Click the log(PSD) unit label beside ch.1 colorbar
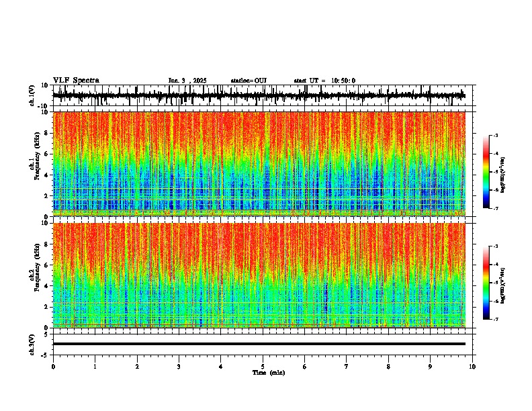The image size is (532, 411). (x=503, y=175)
